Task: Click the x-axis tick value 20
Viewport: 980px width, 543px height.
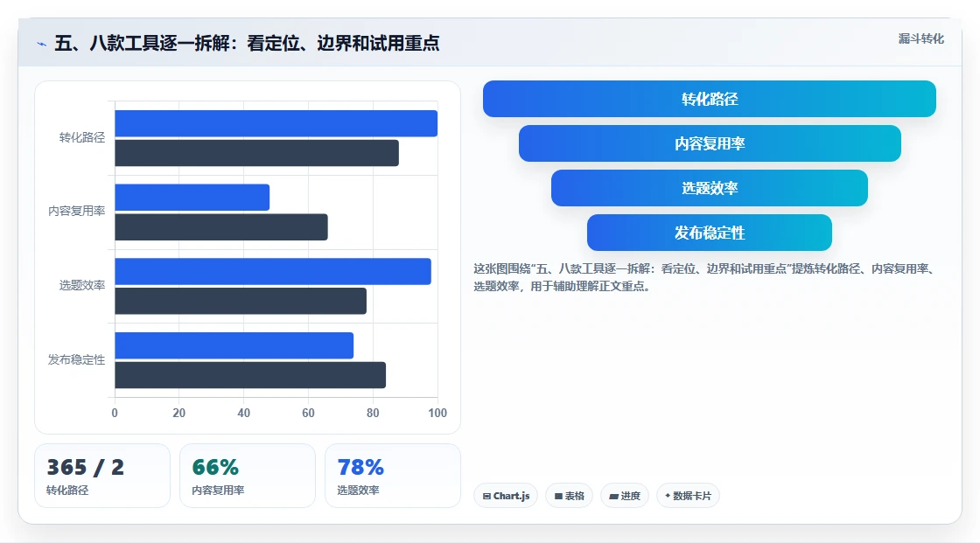Action: (178, 413)
